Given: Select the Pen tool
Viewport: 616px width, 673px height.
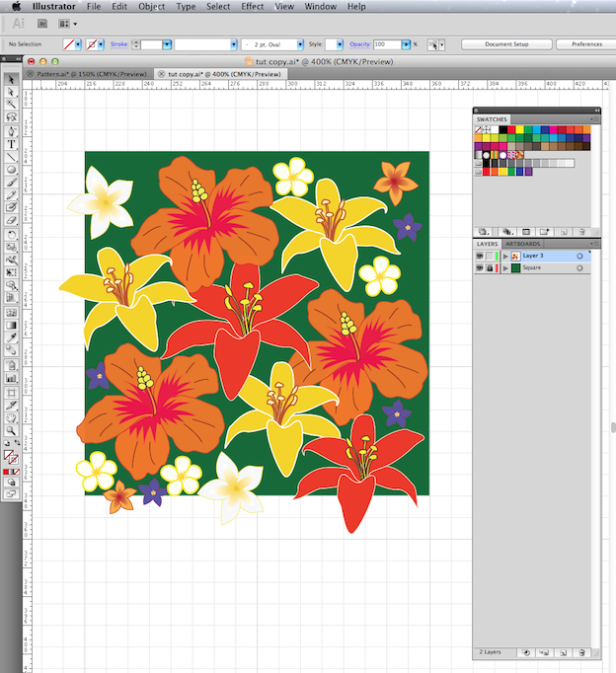Looking at the screenshot, I should [x=11, y=131].
